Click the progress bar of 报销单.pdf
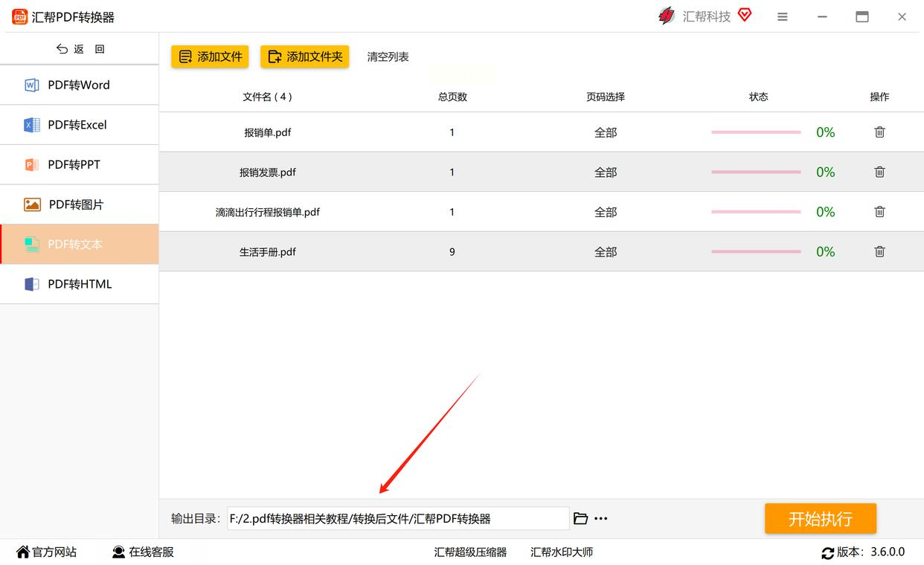Viewport: 924px width, 565px height. tap(756, 132)
